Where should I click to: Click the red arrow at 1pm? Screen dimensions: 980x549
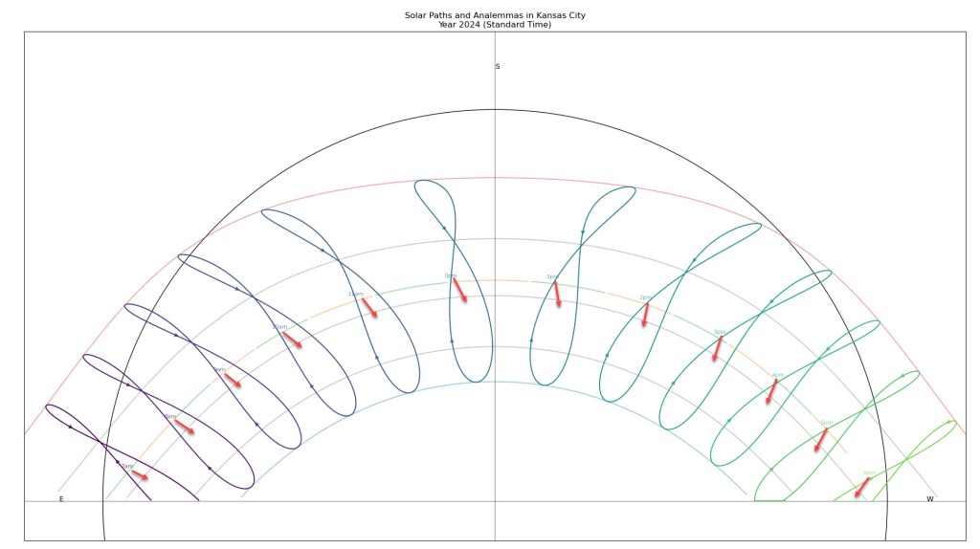556,294
